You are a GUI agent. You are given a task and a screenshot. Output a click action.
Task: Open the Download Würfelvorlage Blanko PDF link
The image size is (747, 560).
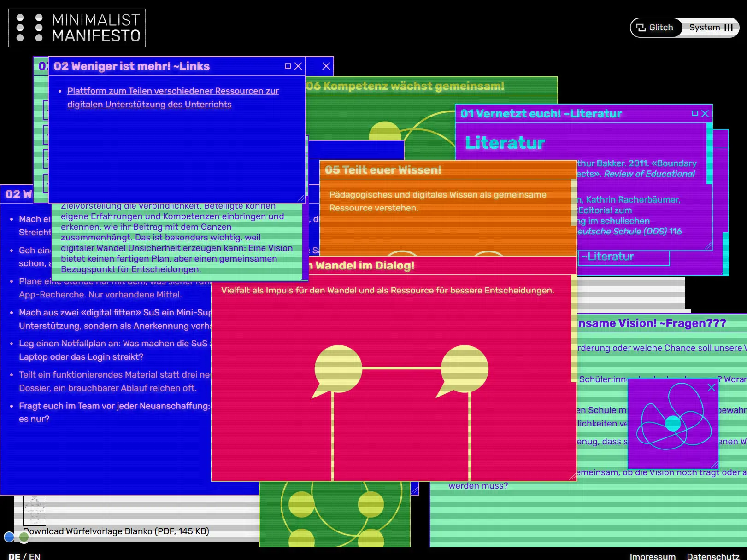116,531
